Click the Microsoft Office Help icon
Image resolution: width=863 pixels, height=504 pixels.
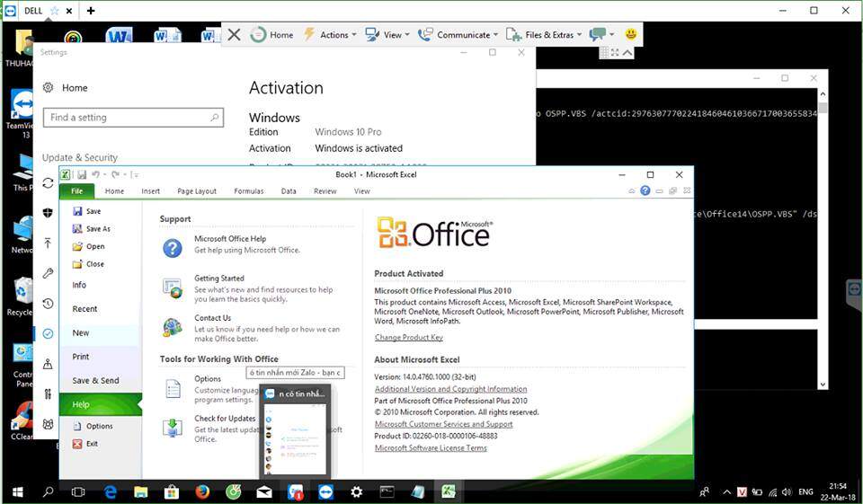click(172, 248)
